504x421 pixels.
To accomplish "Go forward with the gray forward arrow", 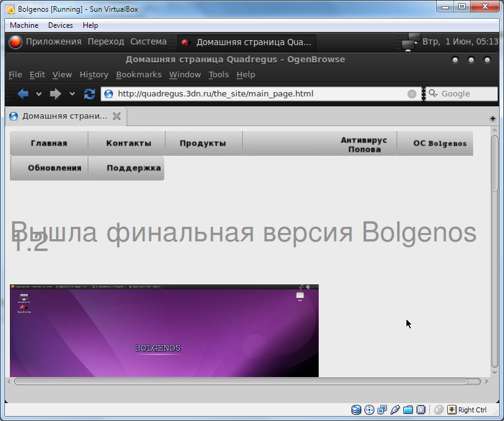I will 56,94.
